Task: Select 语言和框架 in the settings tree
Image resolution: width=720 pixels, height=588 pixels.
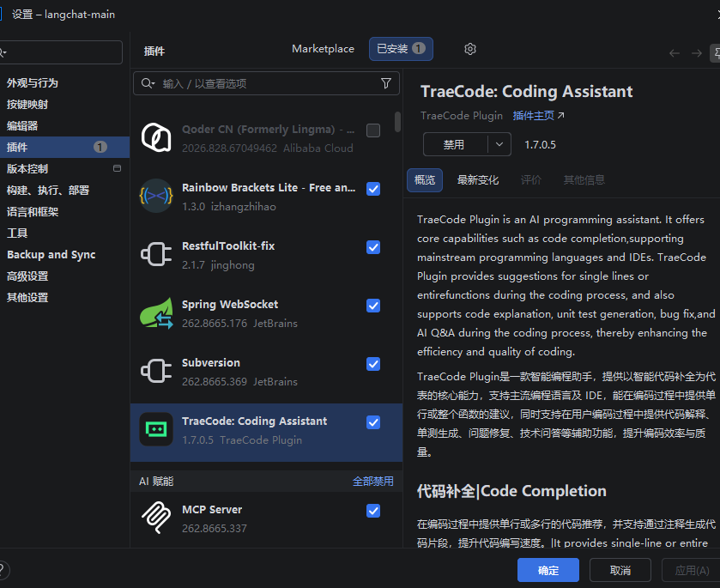Action: tap(33, 212)
